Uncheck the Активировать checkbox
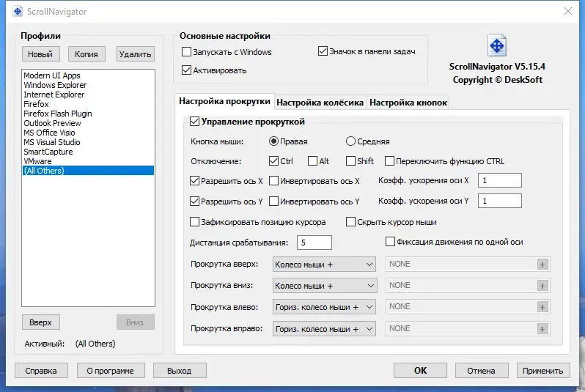585x392 pixels. (x=186, y=70)
